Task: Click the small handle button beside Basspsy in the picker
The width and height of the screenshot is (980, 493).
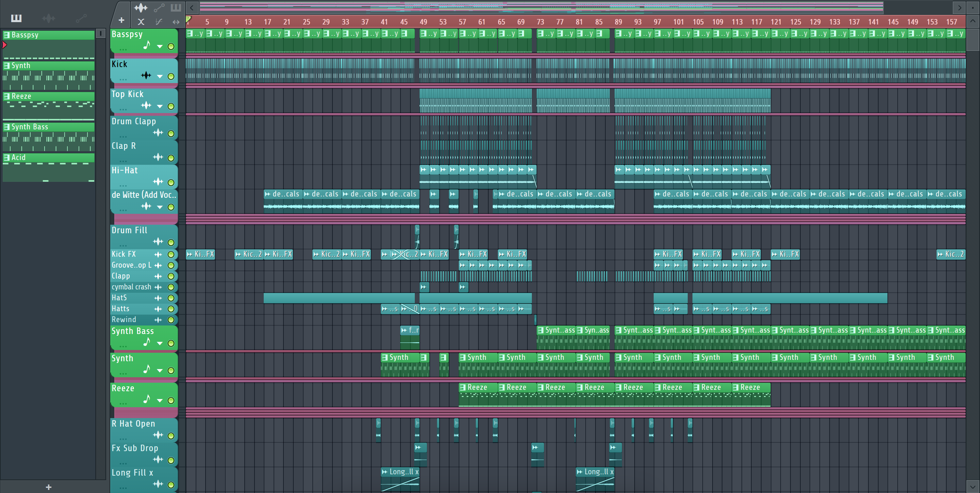Action: point(100,33)
